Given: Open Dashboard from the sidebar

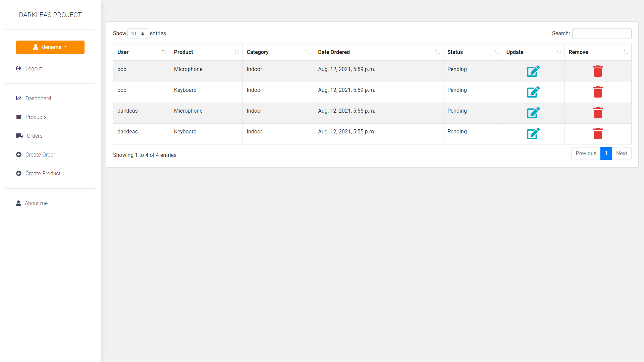Looking at the screenshot, I should coord(38,98).
